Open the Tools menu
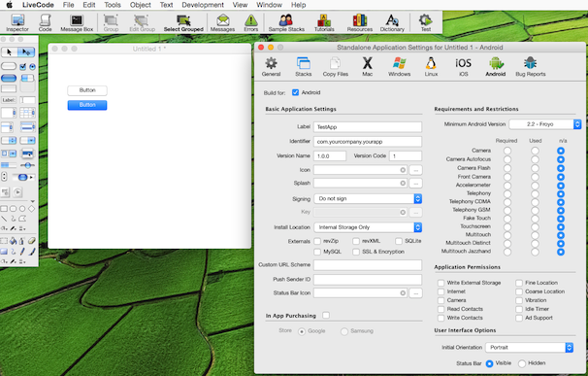588x376 pixels. (113, 5)
